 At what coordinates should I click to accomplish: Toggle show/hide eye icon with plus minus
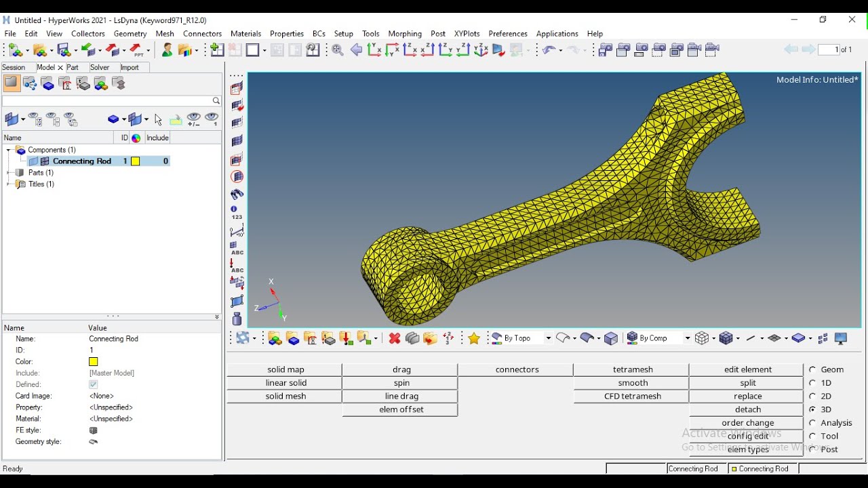[x=194, y=120]
